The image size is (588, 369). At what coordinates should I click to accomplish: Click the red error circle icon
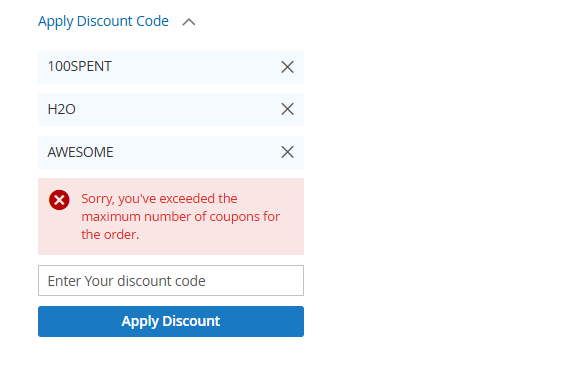point(59,200)
